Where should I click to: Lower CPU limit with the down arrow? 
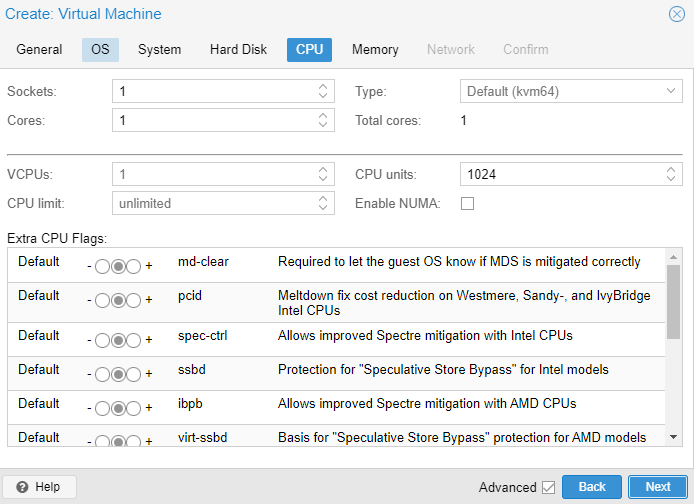click(323, 208)
